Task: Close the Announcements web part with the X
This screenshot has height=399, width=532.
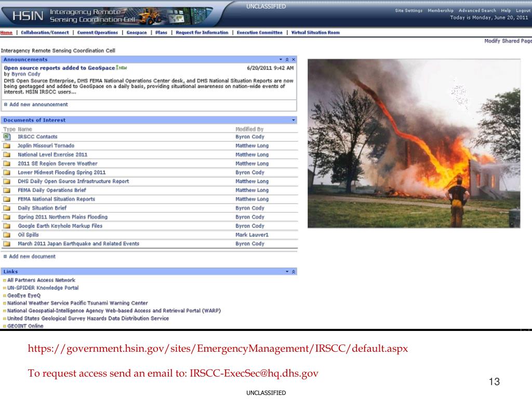Action: click(x=294, y=59)
